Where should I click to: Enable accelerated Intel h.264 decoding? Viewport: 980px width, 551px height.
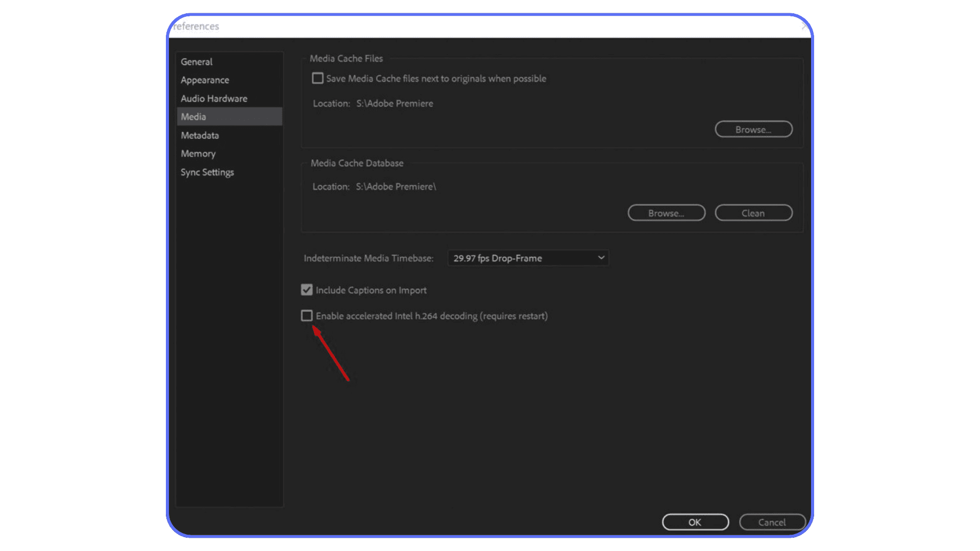pyautogui.click(x=306, y=316)
